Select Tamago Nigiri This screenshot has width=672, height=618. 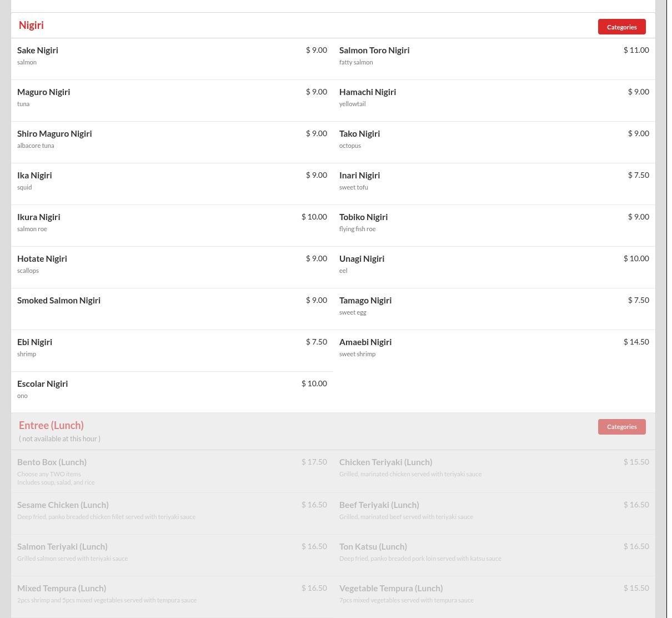click(494, 309)
